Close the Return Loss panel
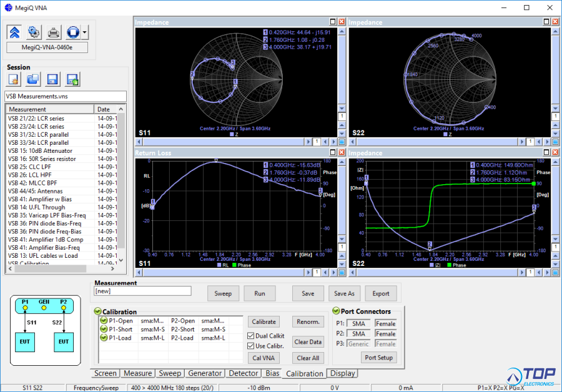The width and height of the screenshot is (562, 392). (x=342, y=152)
